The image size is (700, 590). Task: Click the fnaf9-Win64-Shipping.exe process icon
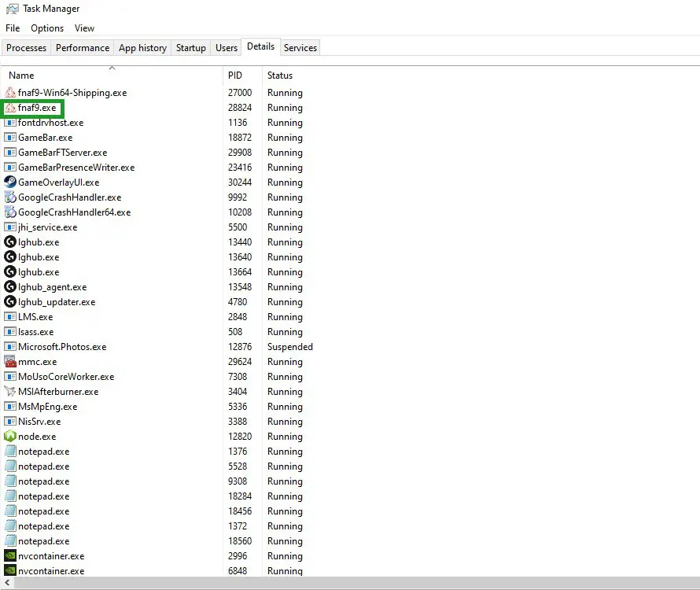[10, 93]
